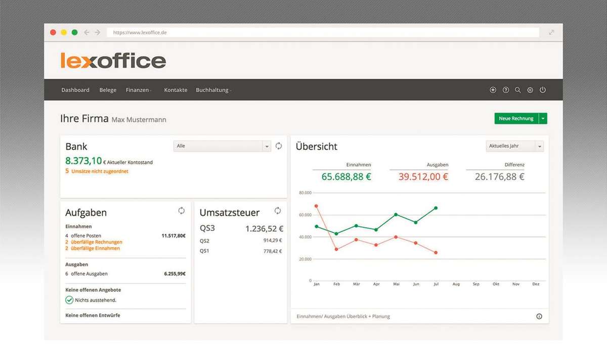The image size is (607, 364).
Task: Click the January point on the red line
Action: (316, 206)
